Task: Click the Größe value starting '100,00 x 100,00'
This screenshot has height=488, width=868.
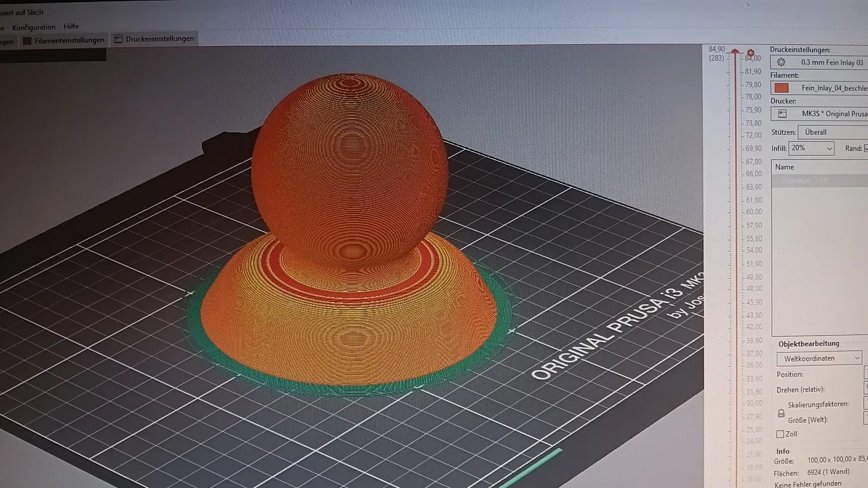Action: click(x=838, y=459)
